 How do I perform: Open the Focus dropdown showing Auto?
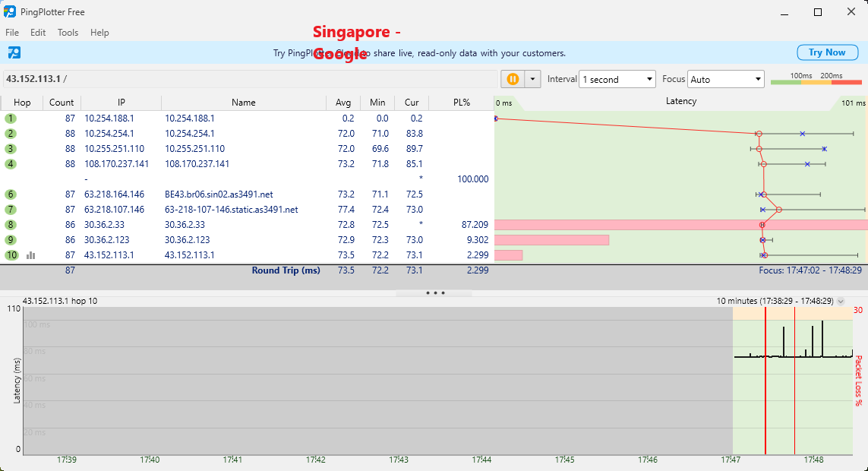point(726,79)
